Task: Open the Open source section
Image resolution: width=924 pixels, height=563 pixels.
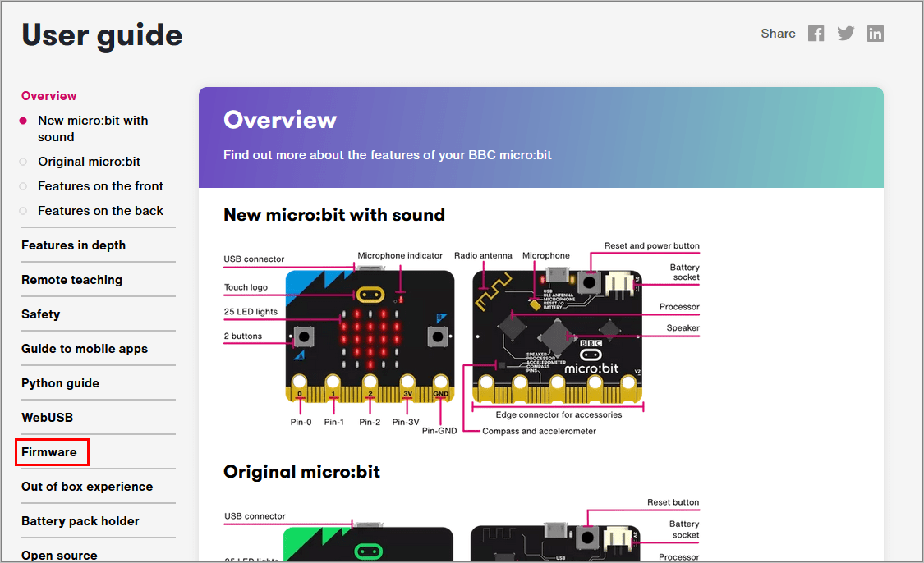Action: coord(59,556)
